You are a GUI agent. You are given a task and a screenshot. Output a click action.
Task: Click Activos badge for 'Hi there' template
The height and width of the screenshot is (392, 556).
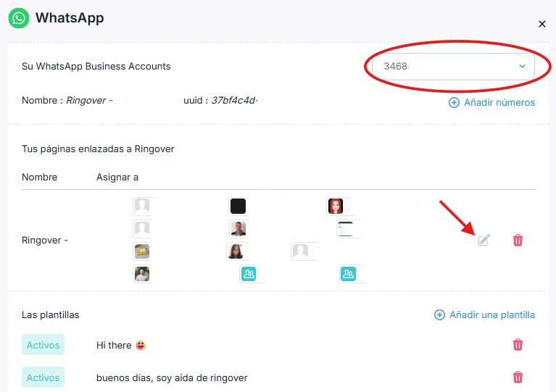43,345
